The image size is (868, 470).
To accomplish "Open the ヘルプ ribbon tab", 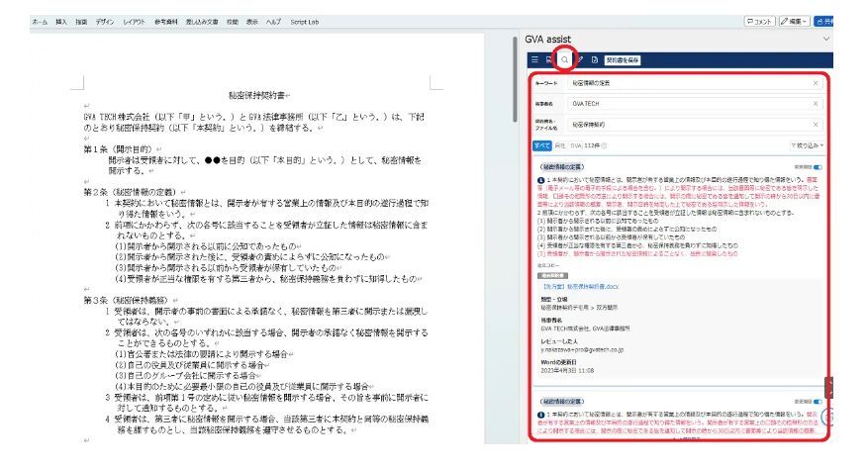I will pos(273,22).
